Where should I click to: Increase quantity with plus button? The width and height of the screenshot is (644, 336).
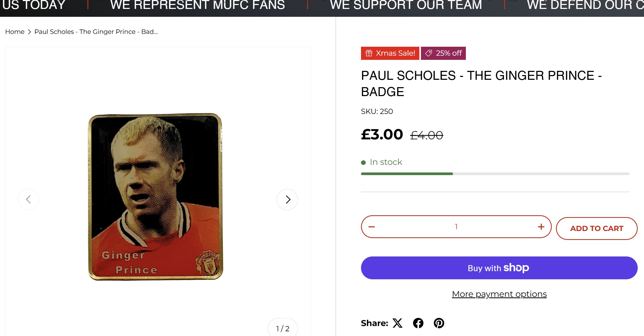point(541,227)
